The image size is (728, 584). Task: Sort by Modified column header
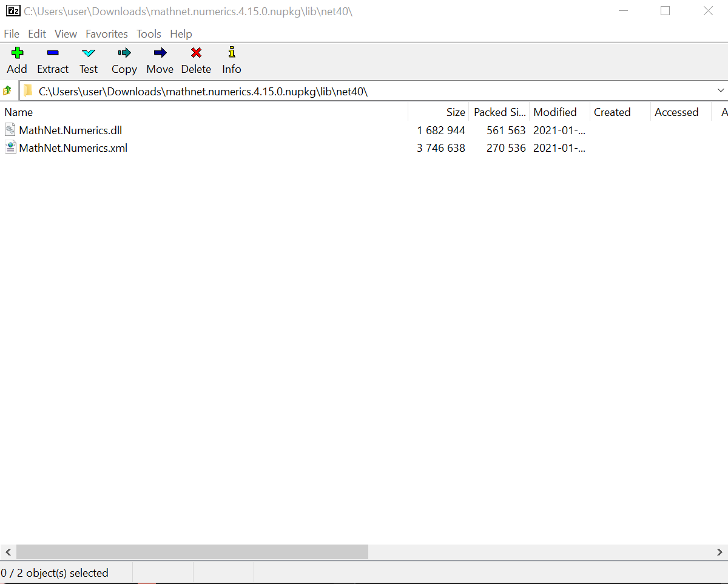point(559,112)
